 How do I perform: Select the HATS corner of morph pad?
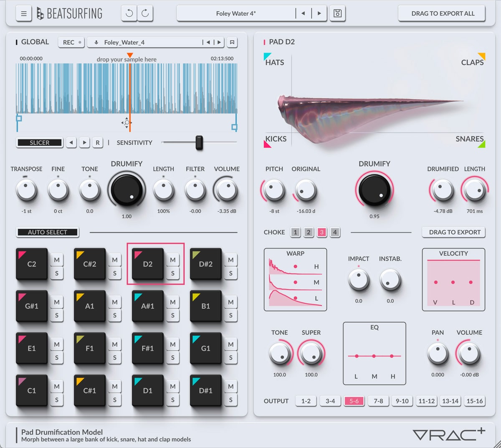click(x=274, y=60)
